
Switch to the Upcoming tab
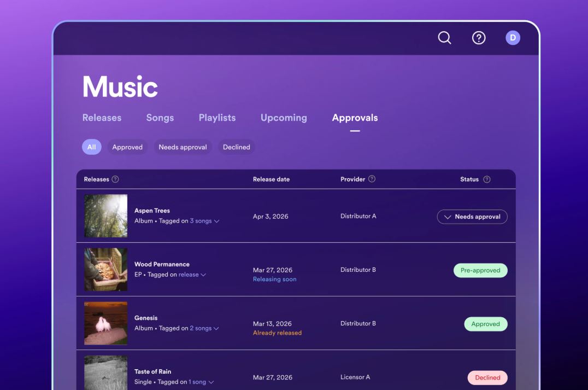pos(283,118)
